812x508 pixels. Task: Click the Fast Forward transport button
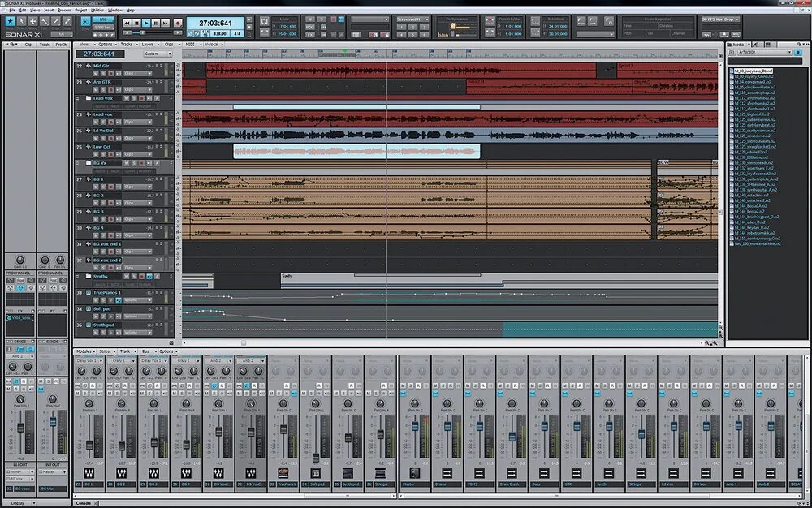pyautogui.click(x=166, y=24)
